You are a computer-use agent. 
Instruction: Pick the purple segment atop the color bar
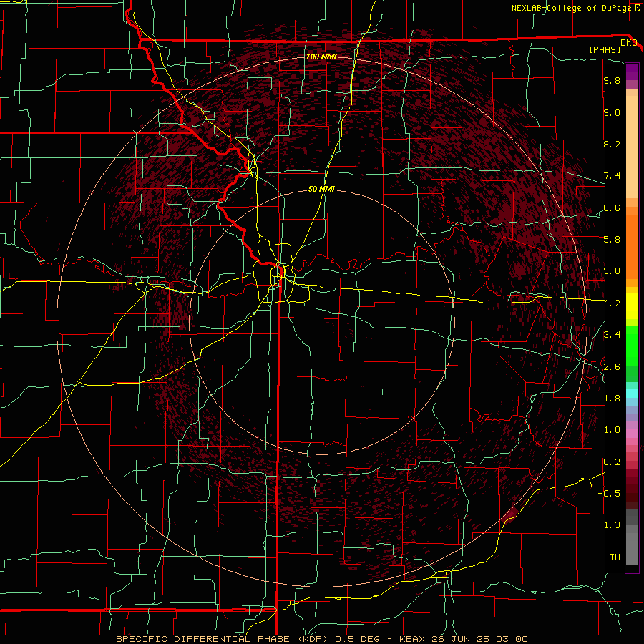pyautogui.click(x=632, y=72)
